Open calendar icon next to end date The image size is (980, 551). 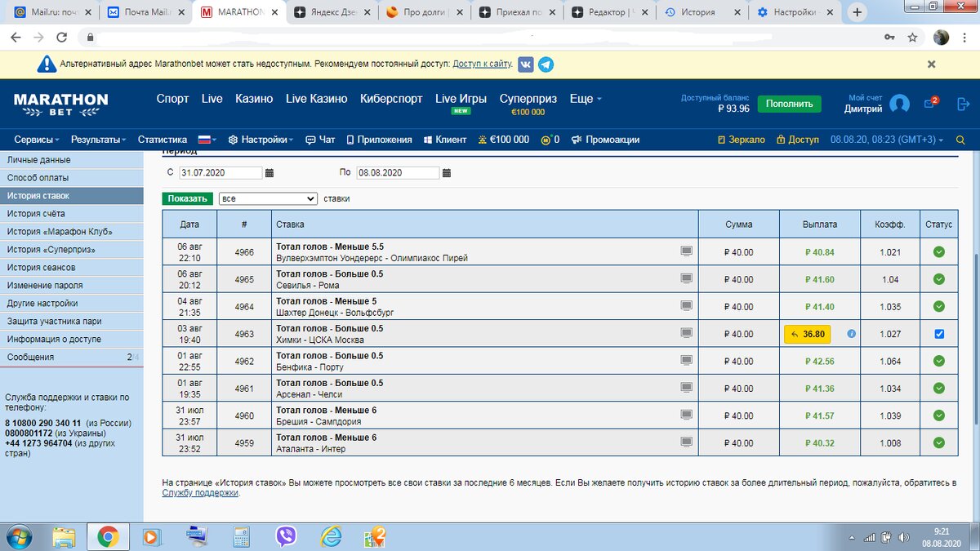pyautogui.click(x=446, y=173)
